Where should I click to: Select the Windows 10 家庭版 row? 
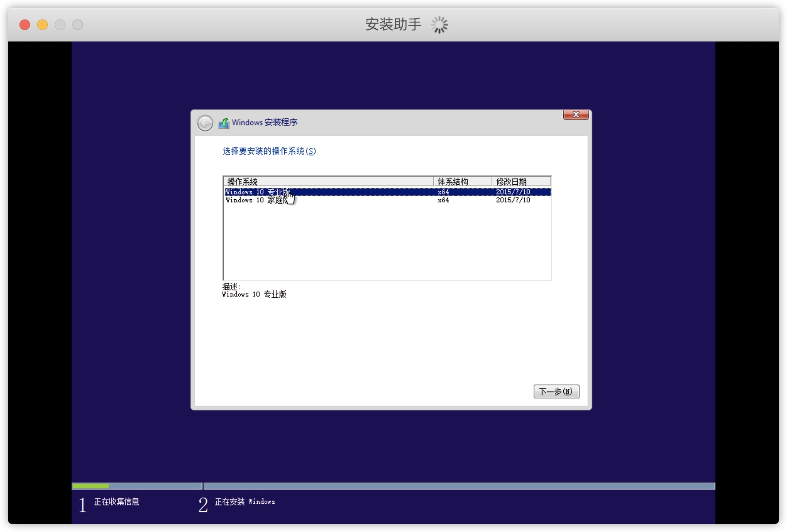(x=387, y=200)
